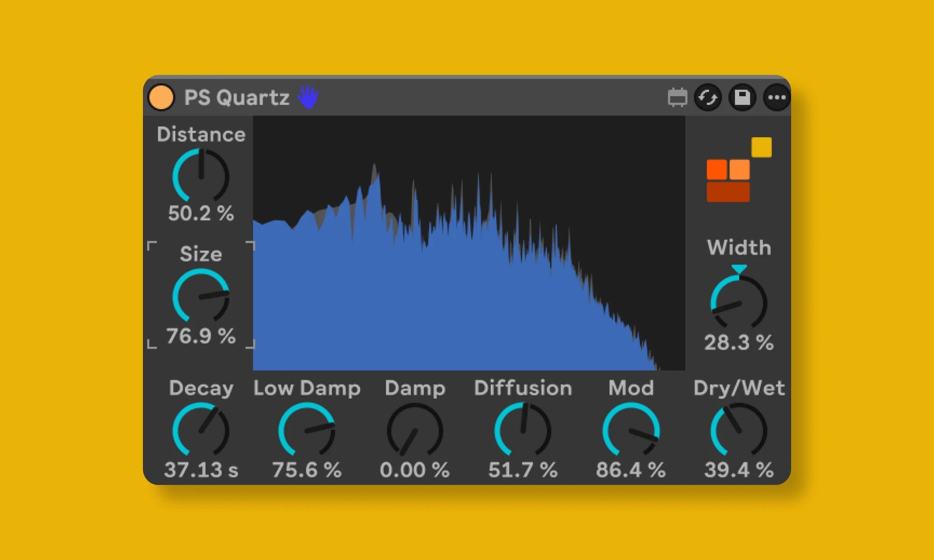This screenshot has width=934, height=560.
Task: Click the Diffusion knob
Action: click(x=523, y=430)
